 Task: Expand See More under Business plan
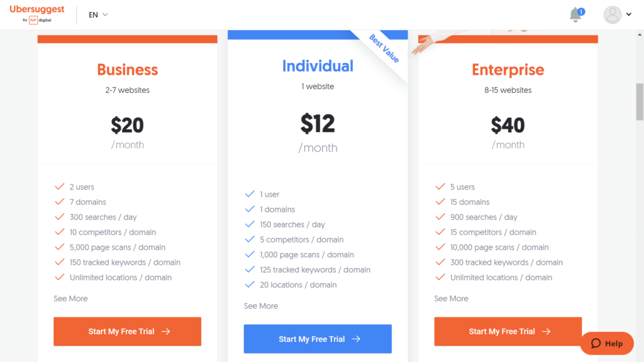(x=70, y=299)
